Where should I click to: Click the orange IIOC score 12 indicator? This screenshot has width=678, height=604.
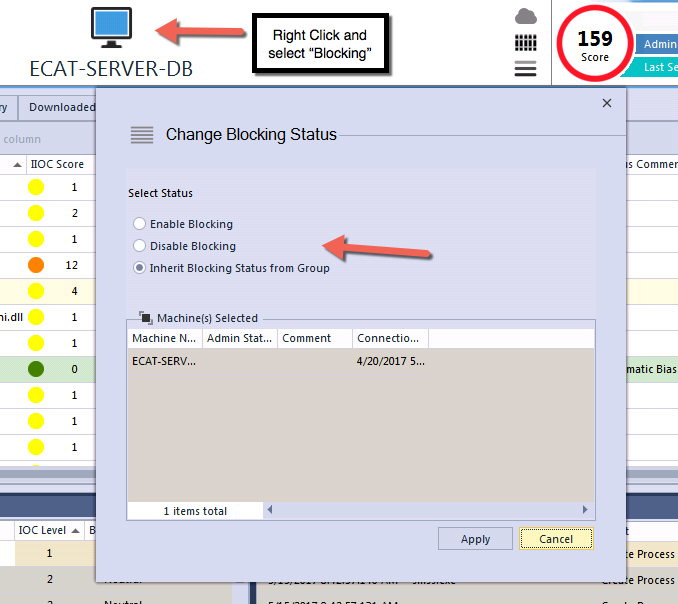(x=36, y=265)
